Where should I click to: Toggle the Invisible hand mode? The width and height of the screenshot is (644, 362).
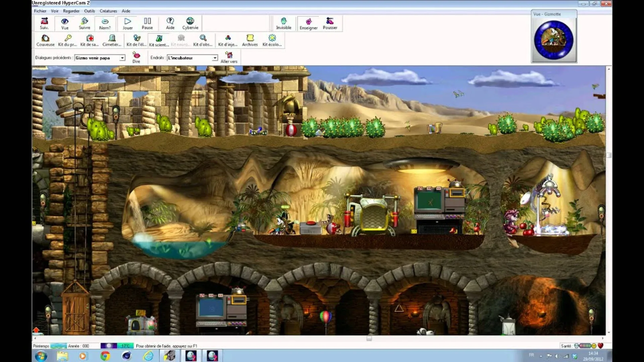click(x=283, y=23)
